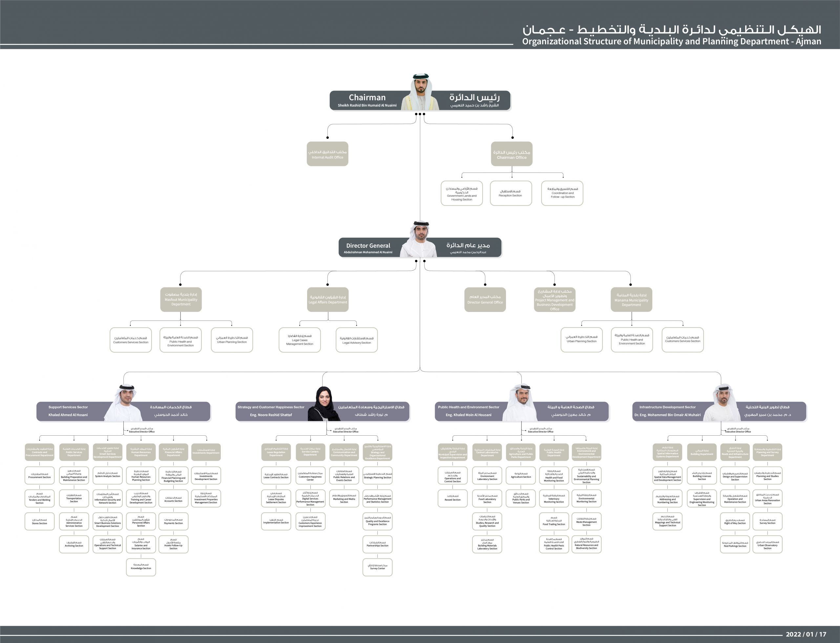
Task: Click the Waste Management Section box
Action: pos(587,521)
